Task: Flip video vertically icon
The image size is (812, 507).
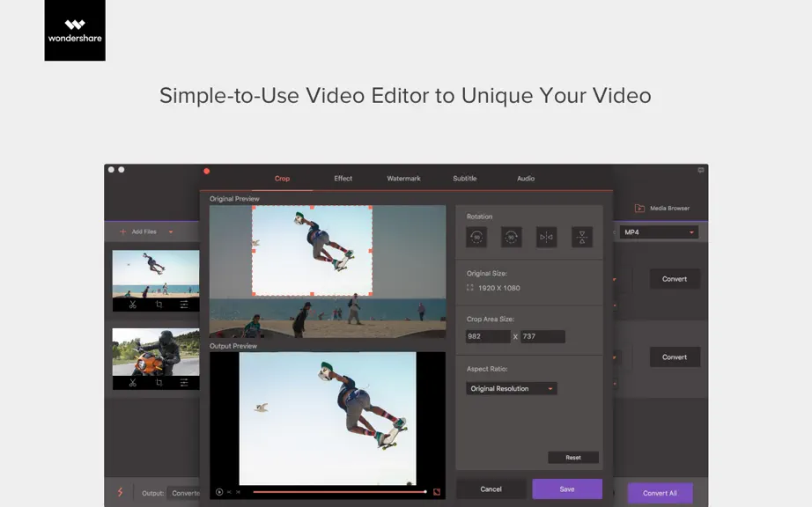Action: coord(582,237)
